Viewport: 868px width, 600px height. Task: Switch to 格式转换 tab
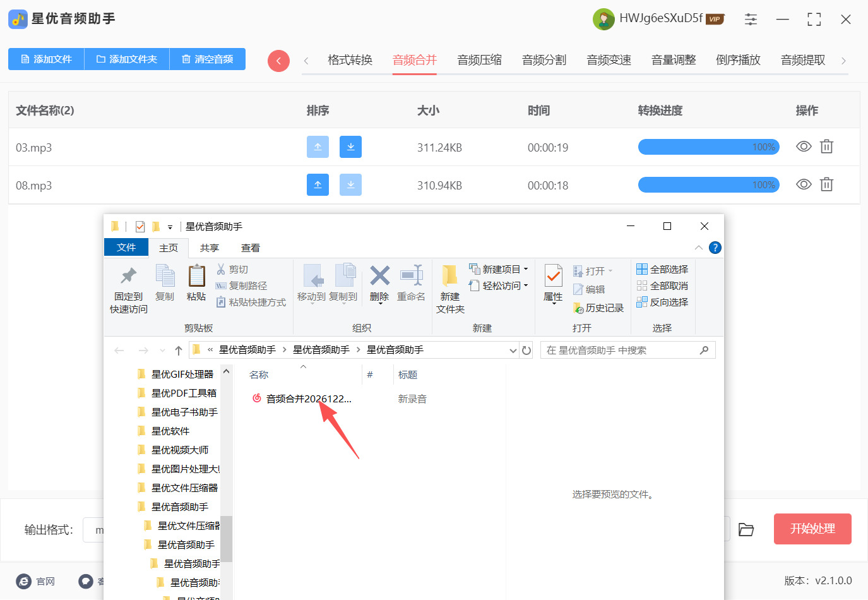tap(350, 61)
